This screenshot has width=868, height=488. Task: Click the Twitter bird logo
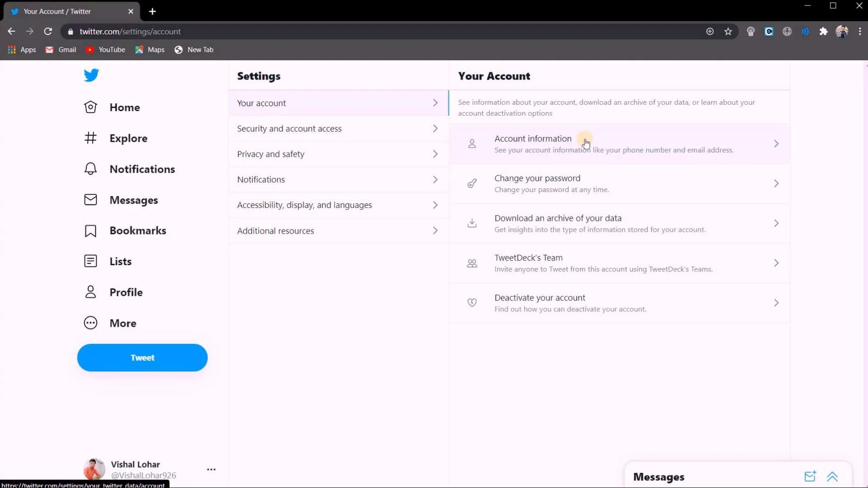tap(91, 75)
